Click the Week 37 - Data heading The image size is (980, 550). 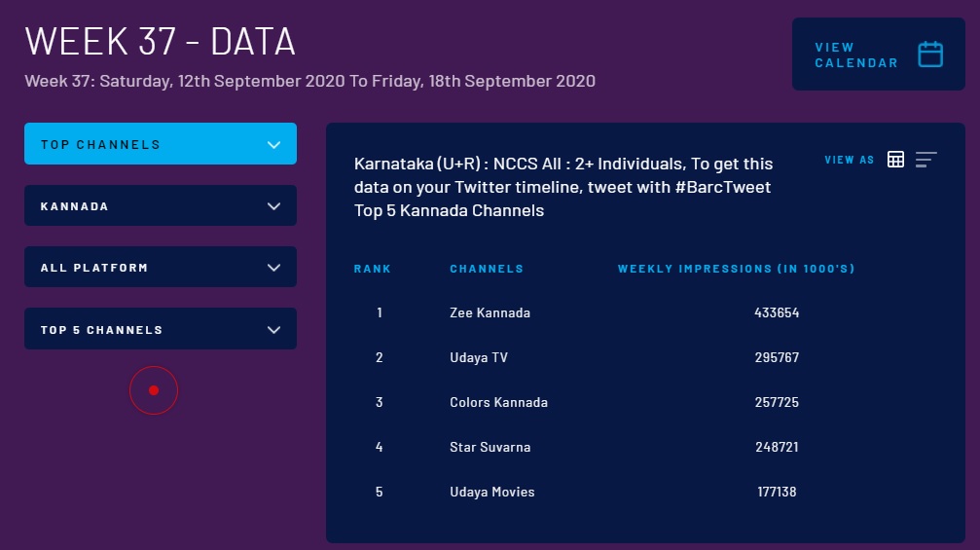tap(160, 42)
